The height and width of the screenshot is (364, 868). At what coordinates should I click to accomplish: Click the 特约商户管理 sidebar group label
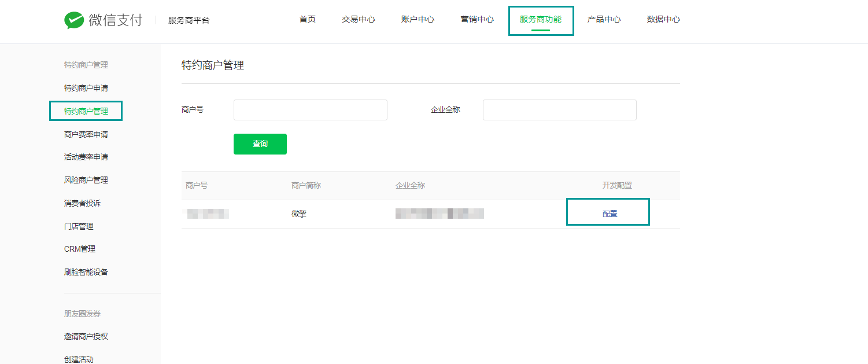(86, 65)
